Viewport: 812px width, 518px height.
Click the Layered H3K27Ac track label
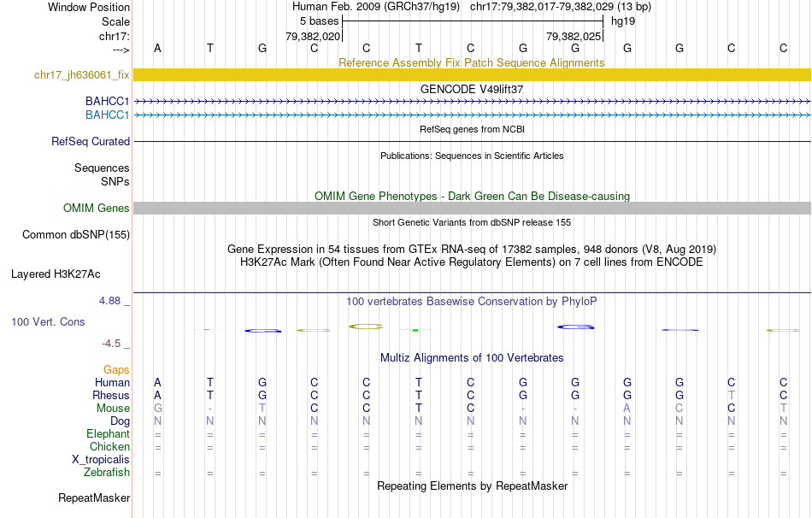click(x=56, y=274)
